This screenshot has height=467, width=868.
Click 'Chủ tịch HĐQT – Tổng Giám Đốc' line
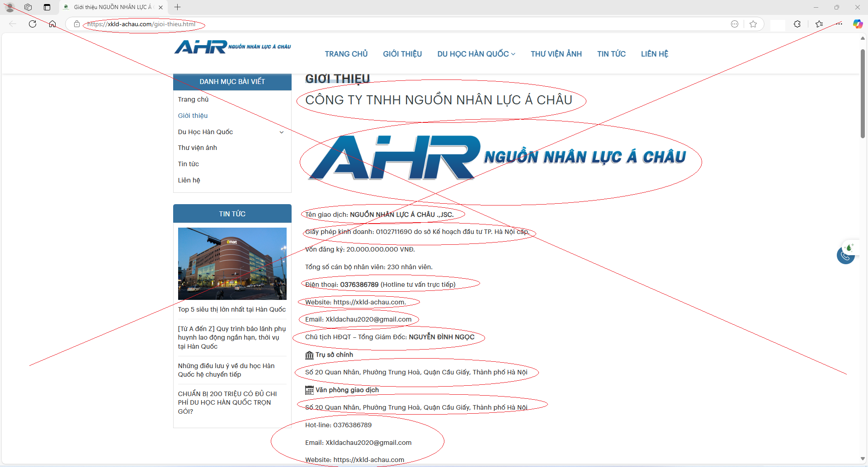tap(390, 337)
